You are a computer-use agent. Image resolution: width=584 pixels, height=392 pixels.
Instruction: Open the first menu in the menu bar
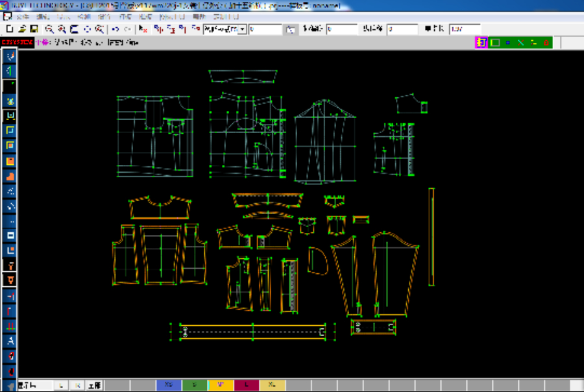(23, 16)
